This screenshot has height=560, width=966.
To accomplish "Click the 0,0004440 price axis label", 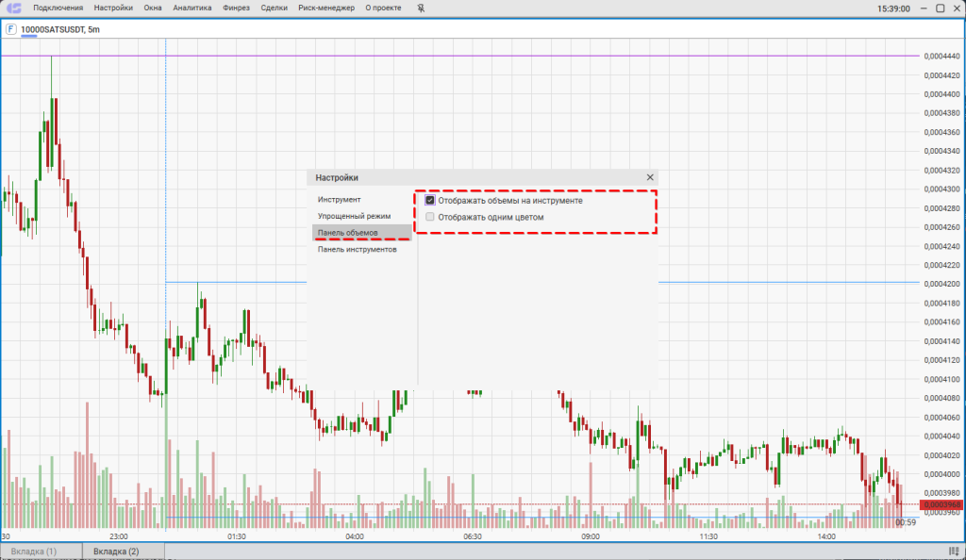I will [x=942, y=57].
